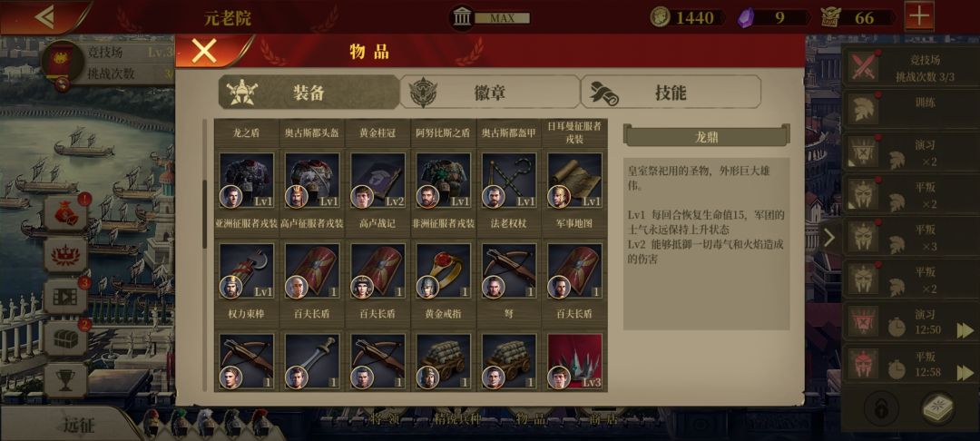Select the 权力束棒 fasces item
Viewport: 980px width, 441px height.
coord(246,271)
